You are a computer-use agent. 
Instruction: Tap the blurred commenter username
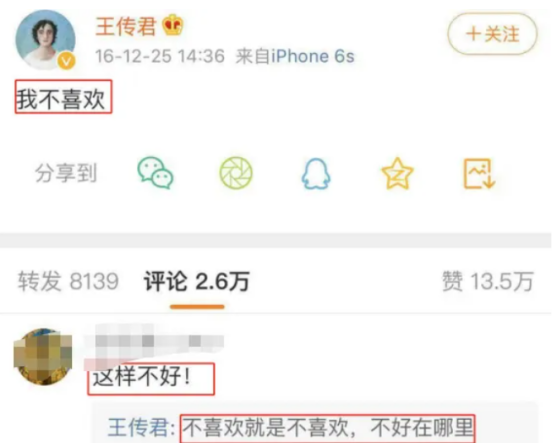[x=154, y=342]
